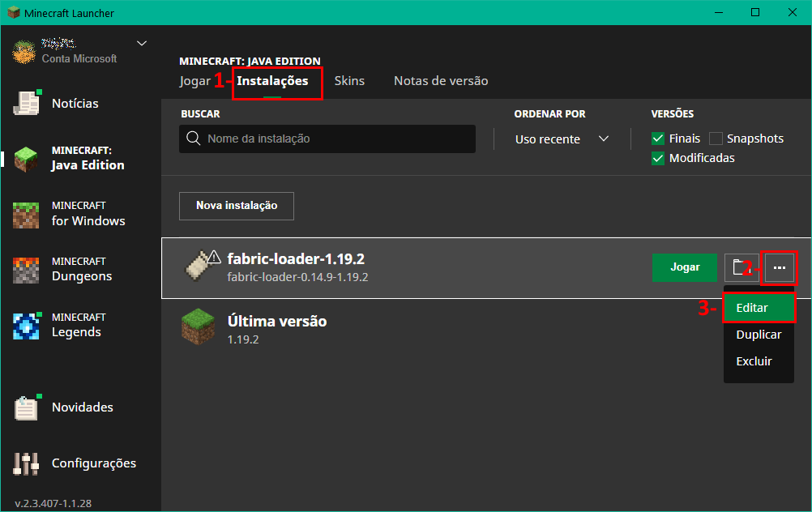Open Configurações label in the sidebar
The width and height of the screenshot is (812, 512).
[94, 463]
